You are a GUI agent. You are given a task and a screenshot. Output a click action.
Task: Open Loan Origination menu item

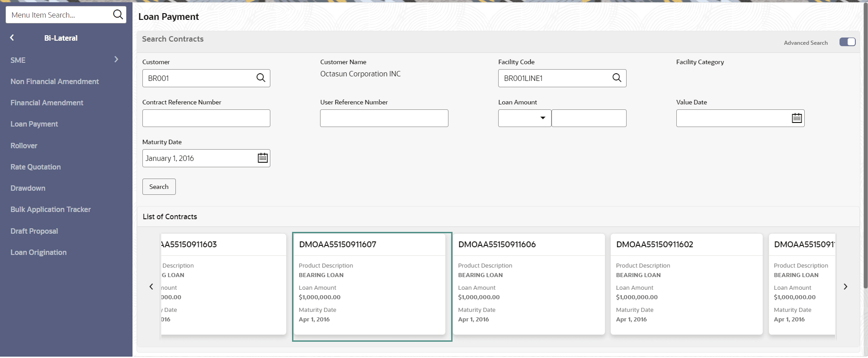[38, 252]
